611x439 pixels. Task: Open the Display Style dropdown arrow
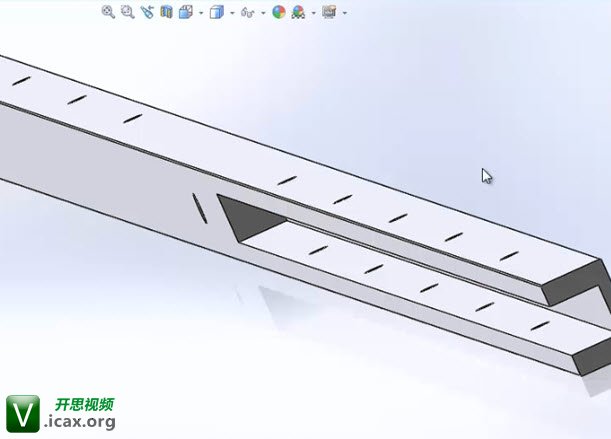232,13
